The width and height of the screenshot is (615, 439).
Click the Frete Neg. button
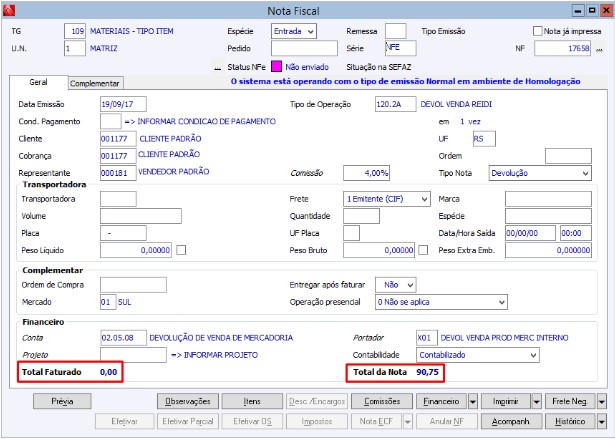click(x=570, y=401)
